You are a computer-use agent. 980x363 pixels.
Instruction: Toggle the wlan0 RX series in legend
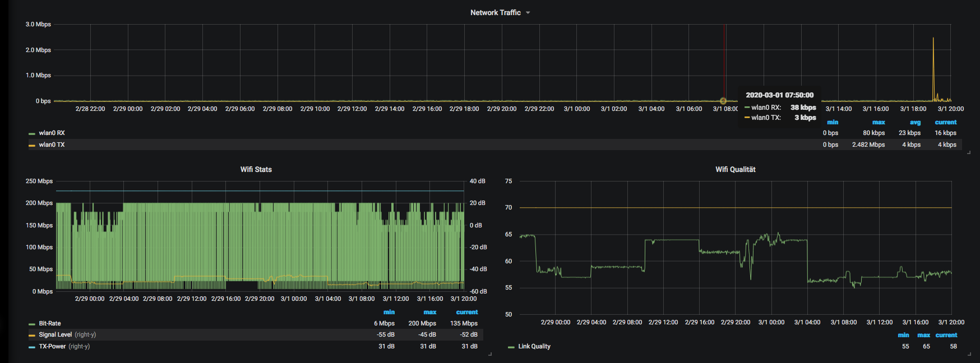[52, 133]
